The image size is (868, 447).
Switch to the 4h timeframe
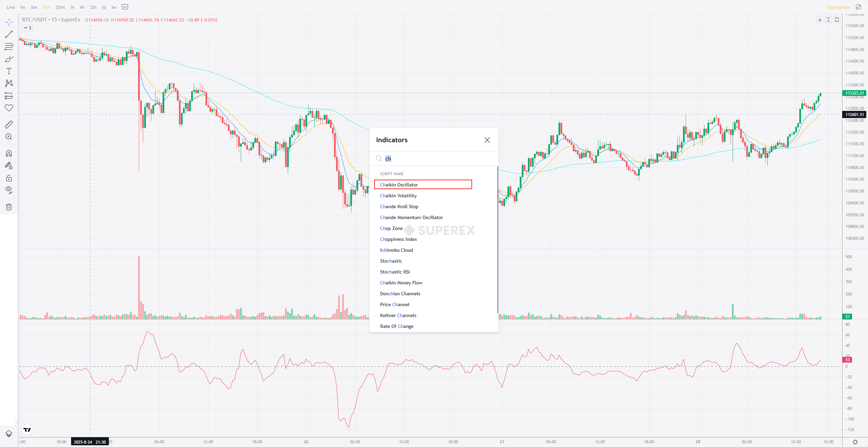click(82, 7)
